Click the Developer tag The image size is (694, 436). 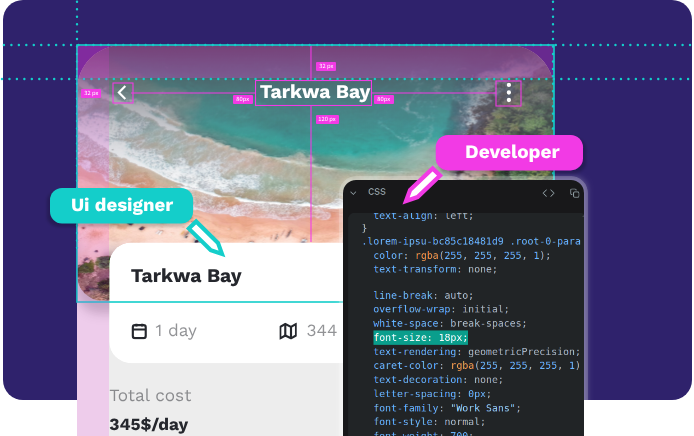pyautogui.click(x=511, y=153)
